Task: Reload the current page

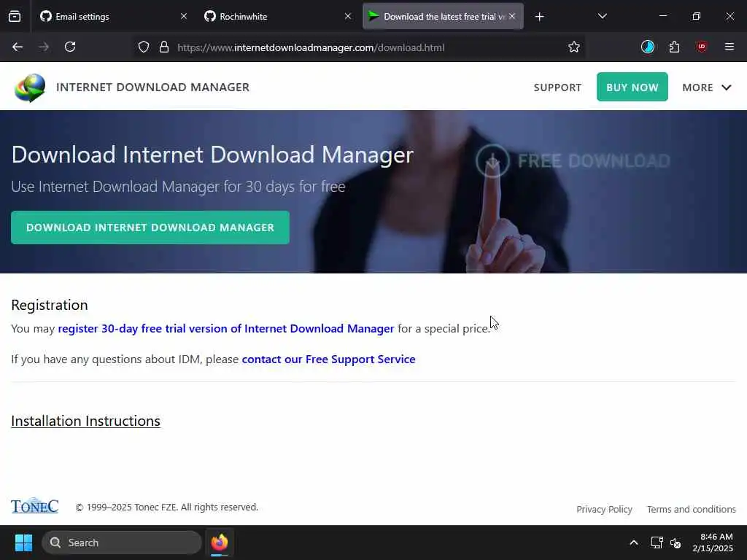Action: point(70,47)
